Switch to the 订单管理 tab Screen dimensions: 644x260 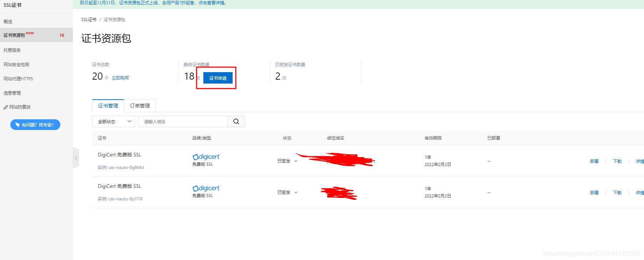140,106
